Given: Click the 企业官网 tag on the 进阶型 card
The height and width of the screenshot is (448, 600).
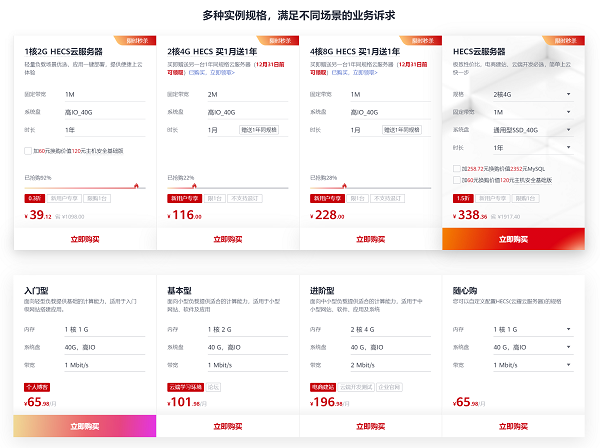Looking at the screenshot, I should 389,387.
